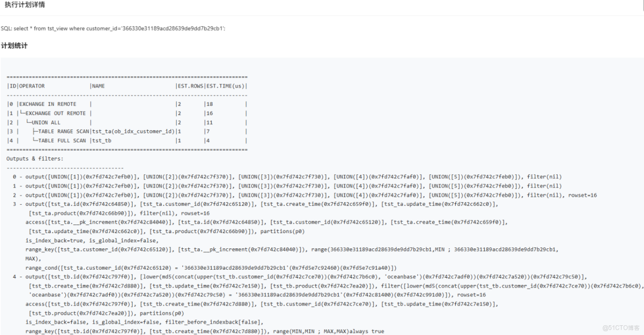Select estimated time 4 for TABLE FULL SCAN
Viewport: 644px width, 335px height.
pos(208,141)
